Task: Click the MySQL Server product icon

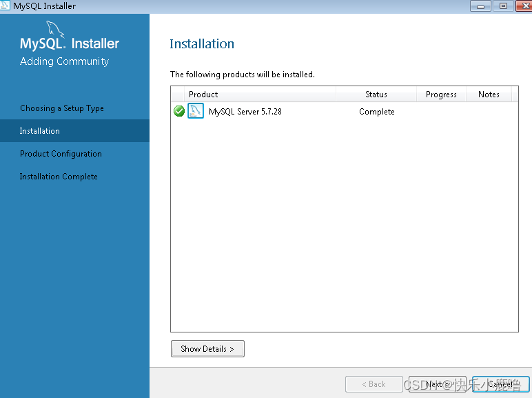Action: [x=196, y=111]
